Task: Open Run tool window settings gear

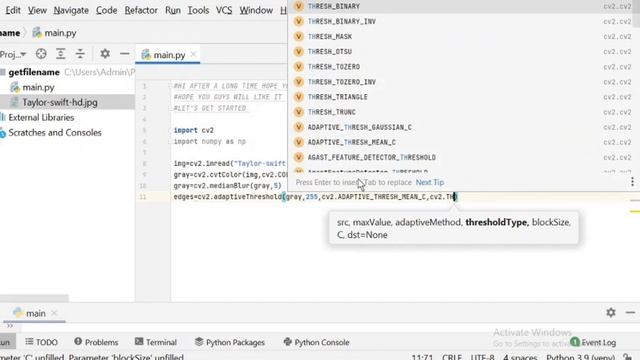Action: coord(611,312)
